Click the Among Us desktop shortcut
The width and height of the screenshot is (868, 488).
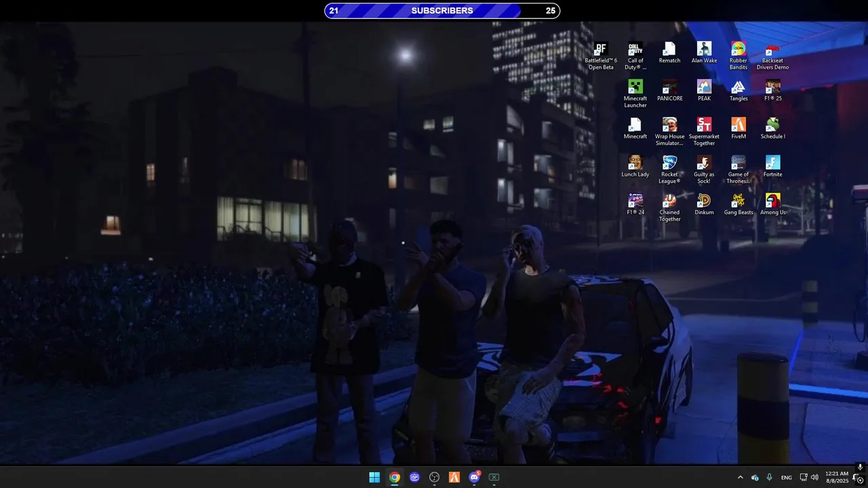773,205
